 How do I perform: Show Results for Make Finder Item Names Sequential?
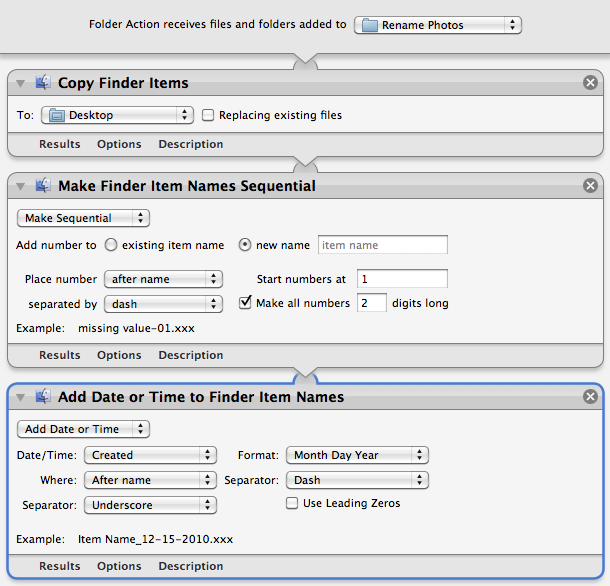pyautogui.click(x=60, y=355)
